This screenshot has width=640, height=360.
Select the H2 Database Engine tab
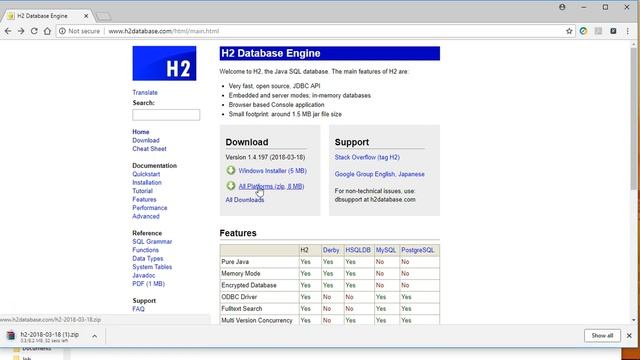pyautogui.click(x=47, y=16)
